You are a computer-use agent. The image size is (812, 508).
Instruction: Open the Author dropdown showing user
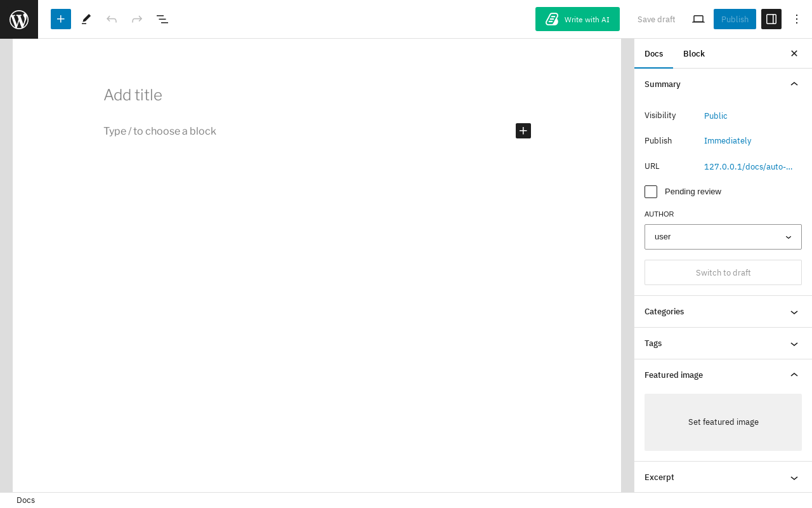click(723, 237)
